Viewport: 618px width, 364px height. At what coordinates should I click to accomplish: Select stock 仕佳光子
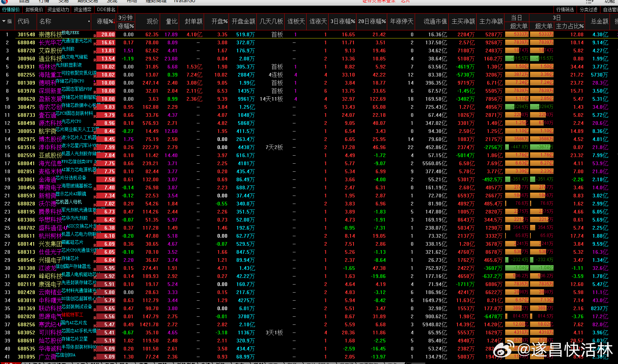[x=50, y=252]
